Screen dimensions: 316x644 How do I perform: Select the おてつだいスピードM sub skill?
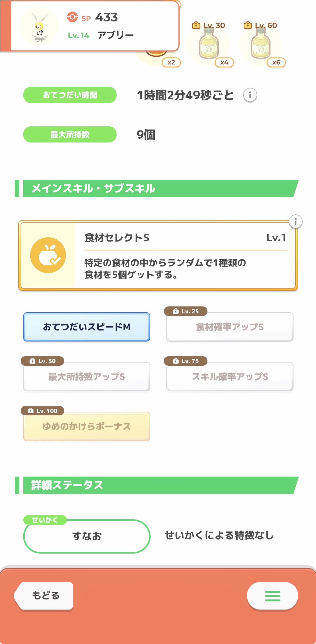point(87,327)
